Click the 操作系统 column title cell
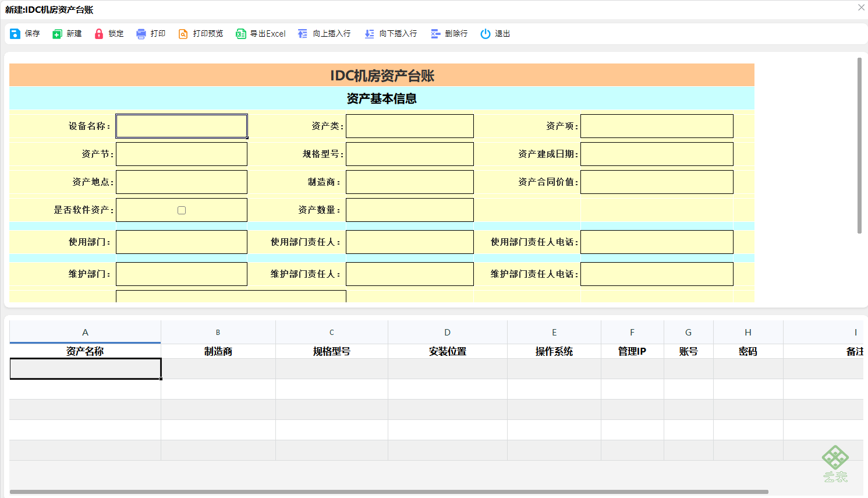 point(554,351)
